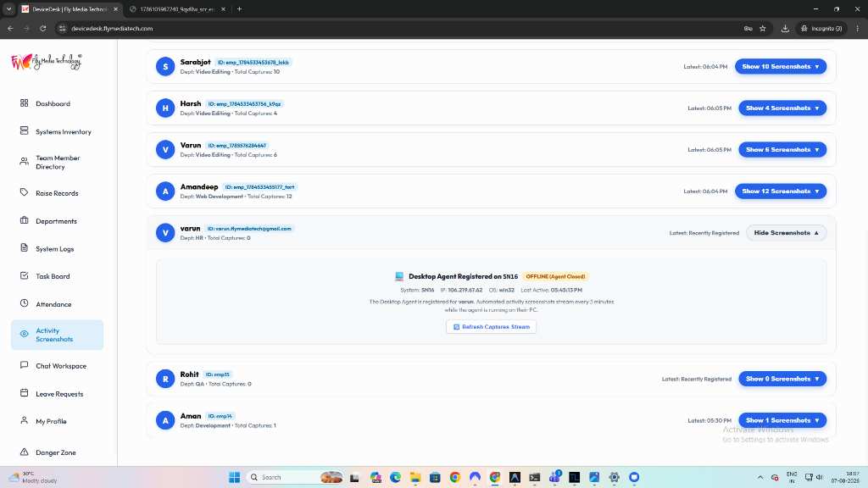The width and height of the screenshot is (868, 488).
Task: Open Show 4 Screenshots for Harsh
Action: click(782, 108)
